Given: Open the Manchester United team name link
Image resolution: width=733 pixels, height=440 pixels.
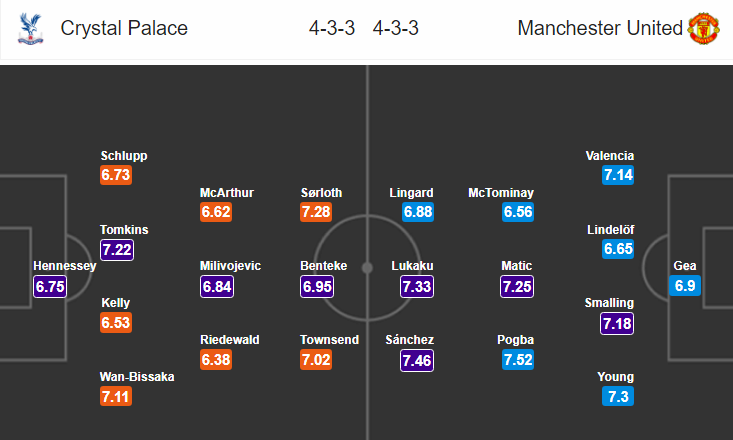Looking at the screenshot, I should pyautogui.click(x=600, y=28).
